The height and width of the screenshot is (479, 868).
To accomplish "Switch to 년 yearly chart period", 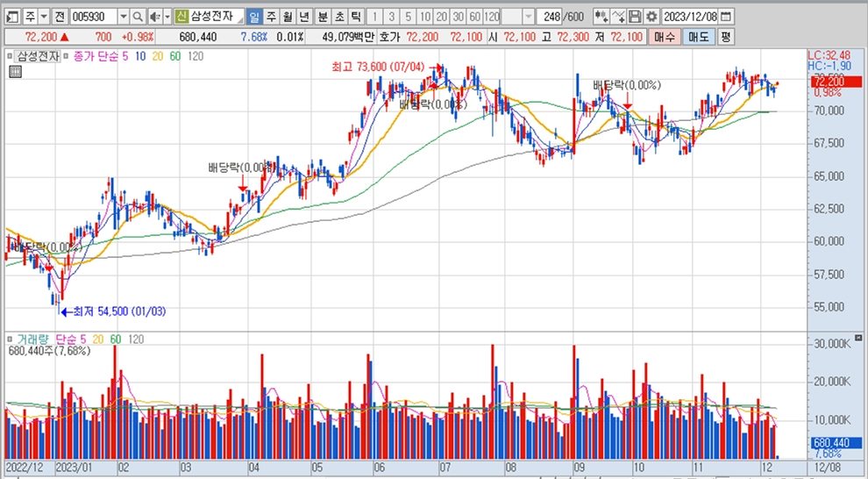I will point(304,17).
